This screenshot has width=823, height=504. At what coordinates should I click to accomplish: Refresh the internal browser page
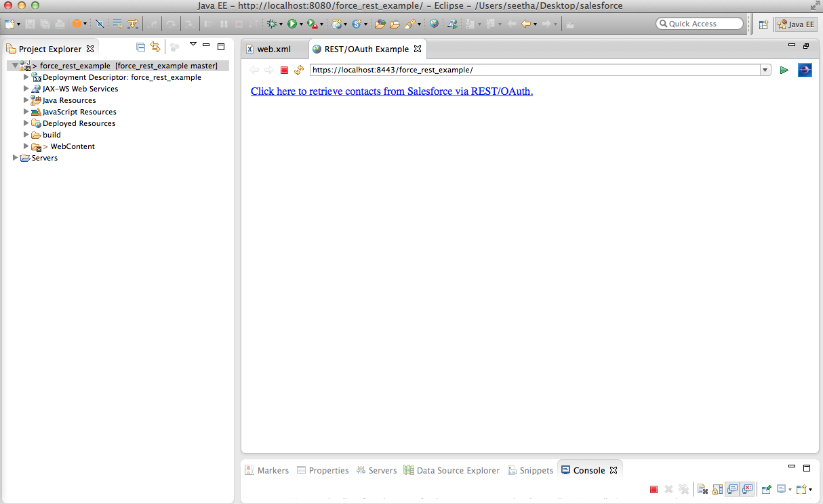pos(299,70)
